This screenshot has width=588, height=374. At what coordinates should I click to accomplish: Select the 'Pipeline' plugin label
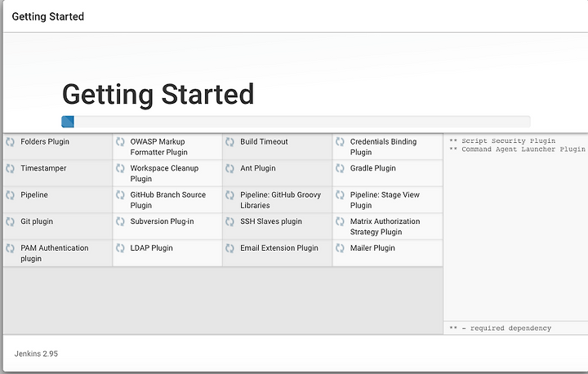(x=34, y=195)
